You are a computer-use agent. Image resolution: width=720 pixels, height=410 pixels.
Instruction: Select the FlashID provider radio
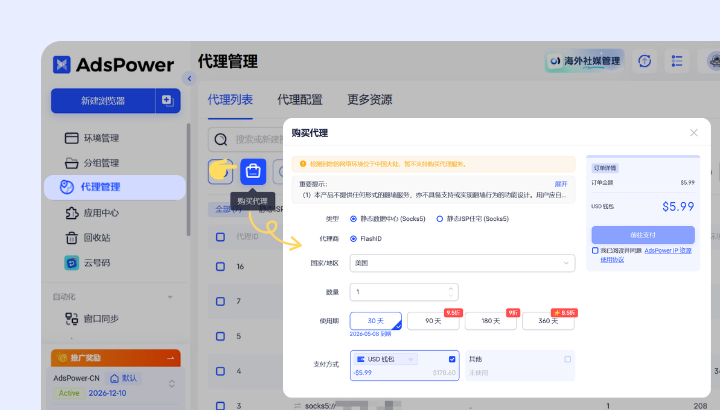(x=354, y=239)
